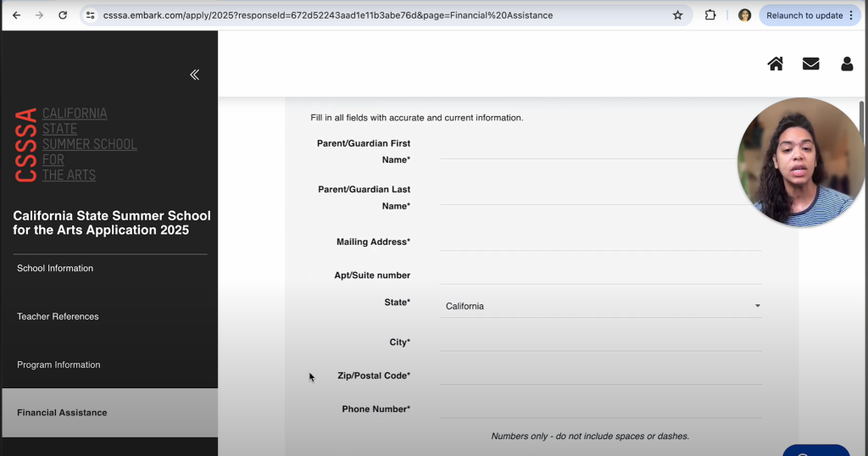Go to home via house icon
The height and width of the screenshot is (456, 868).
click(775, 64)
